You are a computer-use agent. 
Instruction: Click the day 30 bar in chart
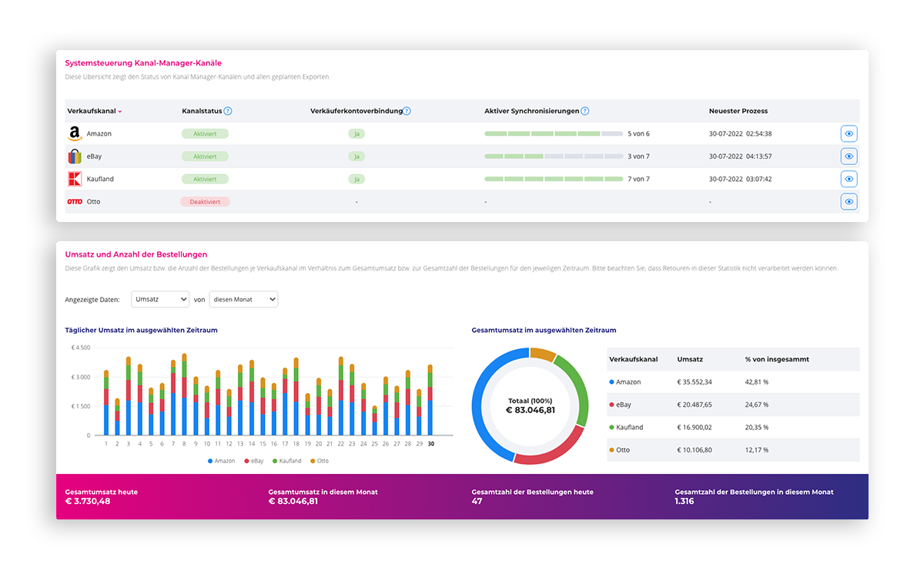[430, 400]
